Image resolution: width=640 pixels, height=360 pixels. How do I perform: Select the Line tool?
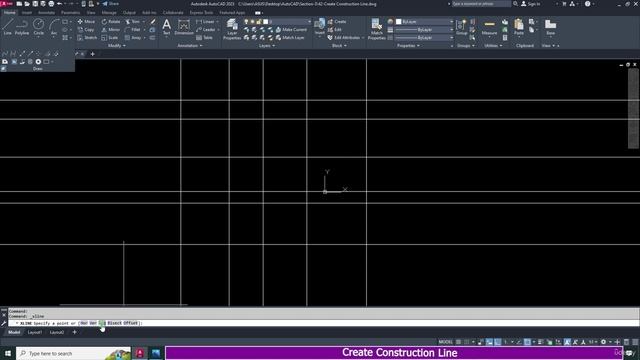[x=7, y=27]
